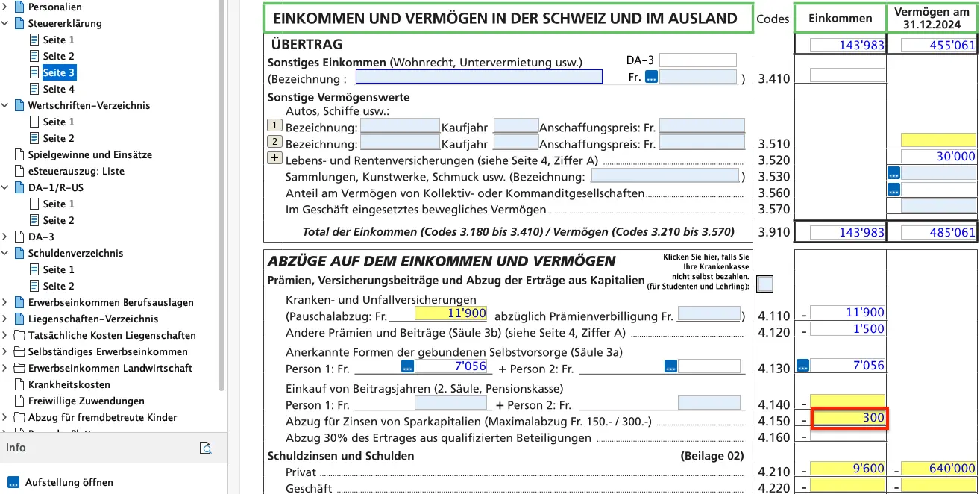Select the "1" icon on the first Bezeichnung row
Screen dimensions: 980x494
[274, 125]
